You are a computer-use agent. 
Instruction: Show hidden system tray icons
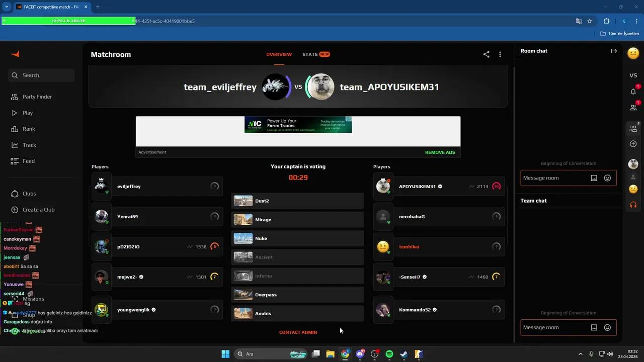(581, 354)
